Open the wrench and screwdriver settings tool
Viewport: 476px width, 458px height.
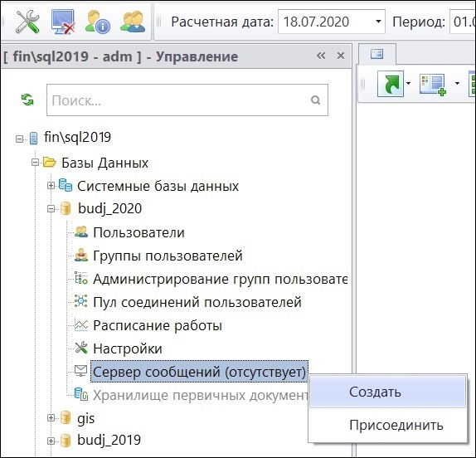27,22
